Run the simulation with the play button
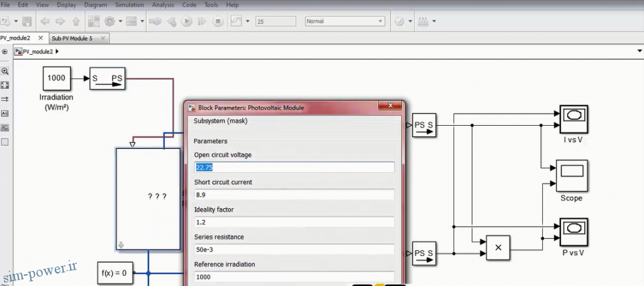 coord(186,21)
